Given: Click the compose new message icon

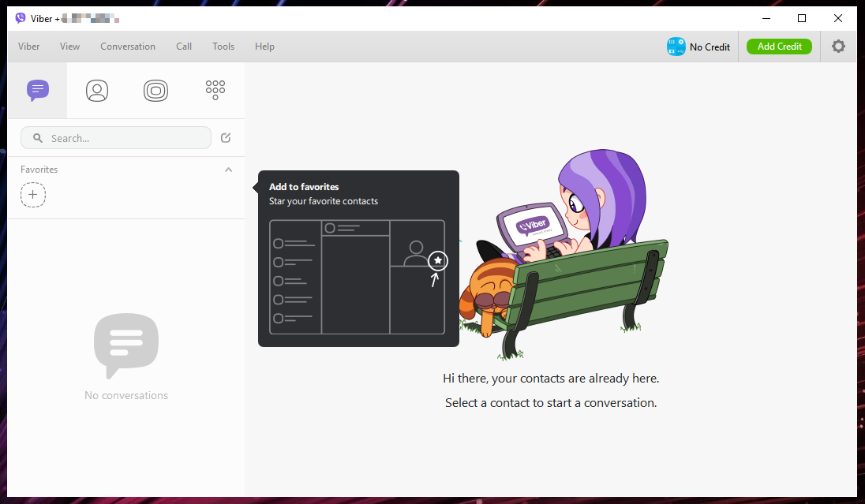Looking at the screenshot, I should [226, 138].
